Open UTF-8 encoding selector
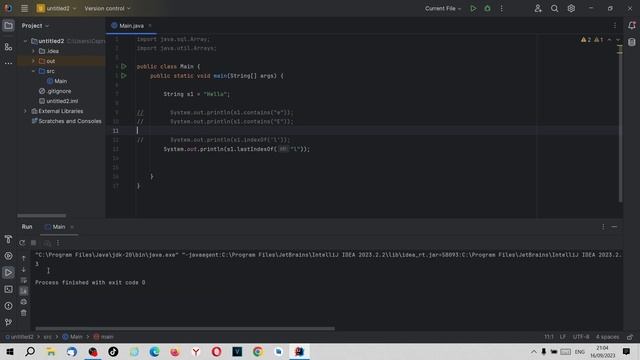 pos(581,337)
